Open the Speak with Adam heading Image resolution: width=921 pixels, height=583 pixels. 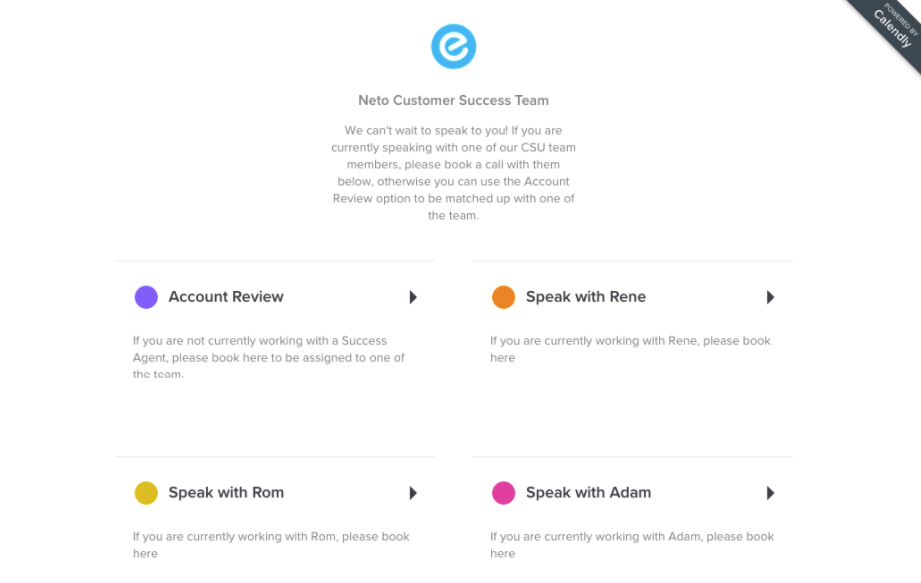tap(588, 493)
